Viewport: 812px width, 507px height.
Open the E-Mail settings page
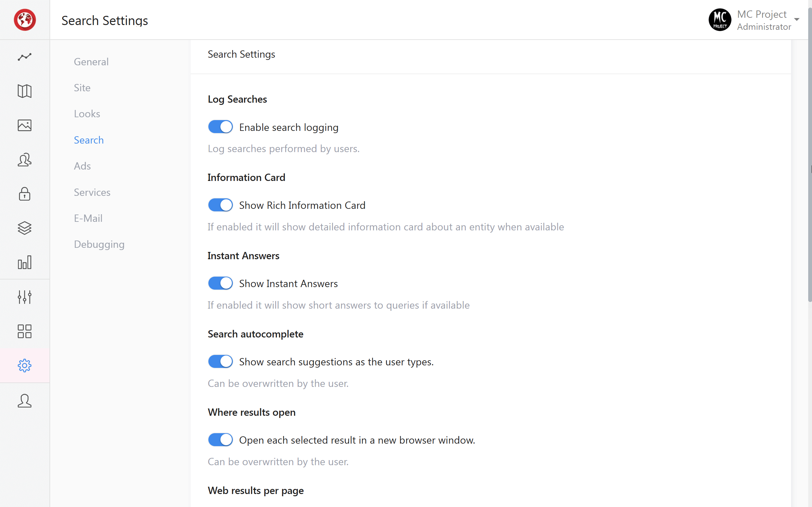point(88,218)
